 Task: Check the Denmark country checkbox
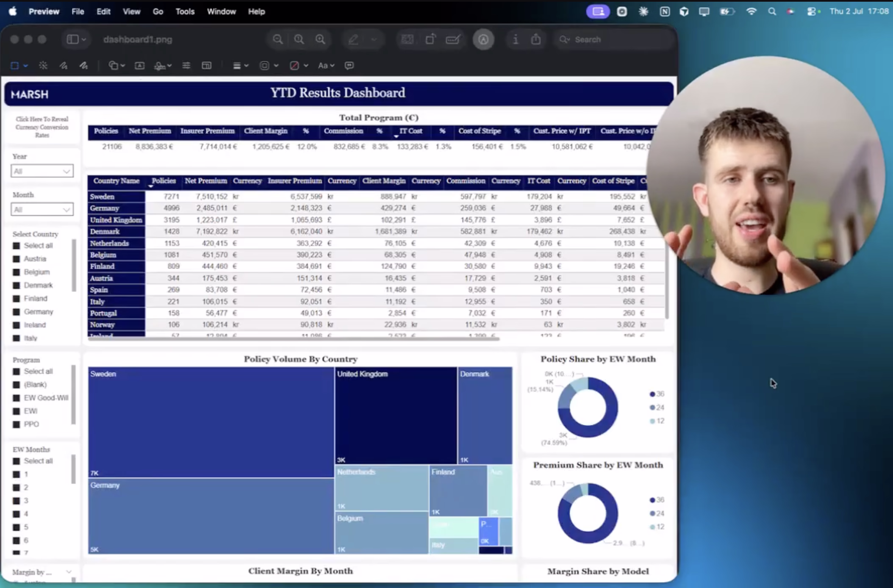coord(17,285)
